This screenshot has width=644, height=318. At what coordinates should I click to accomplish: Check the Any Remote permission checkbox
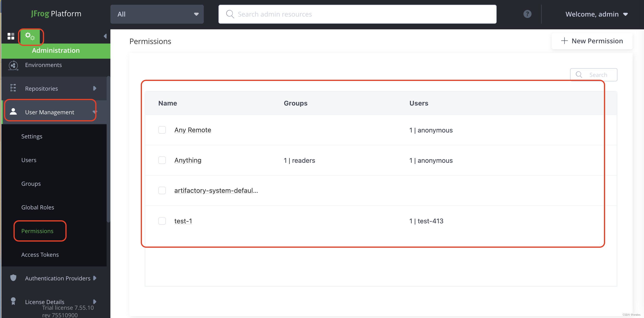162,130
